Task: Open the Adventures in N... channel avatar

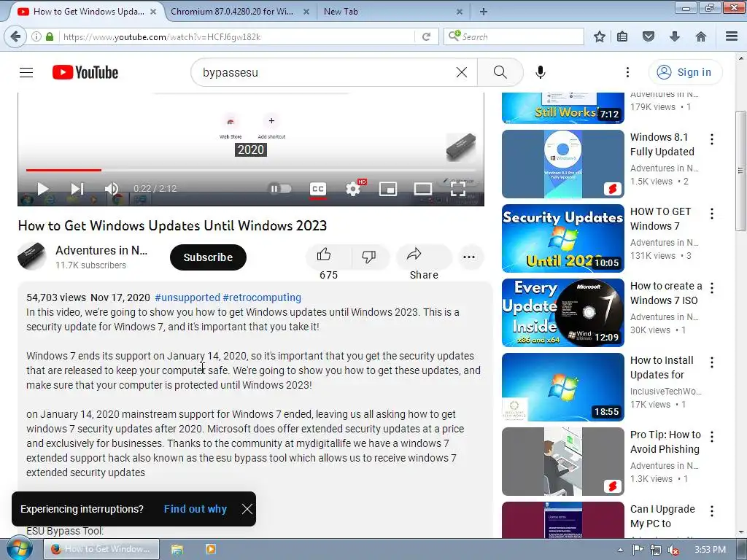Action: point(31,256)
